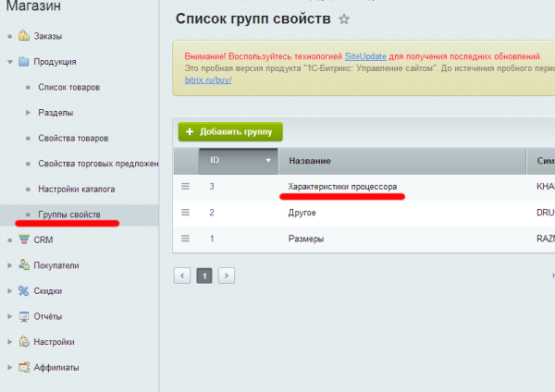Go to next page in pagination
This screenshot has width=555, height=392.
(x=226, y=276)
